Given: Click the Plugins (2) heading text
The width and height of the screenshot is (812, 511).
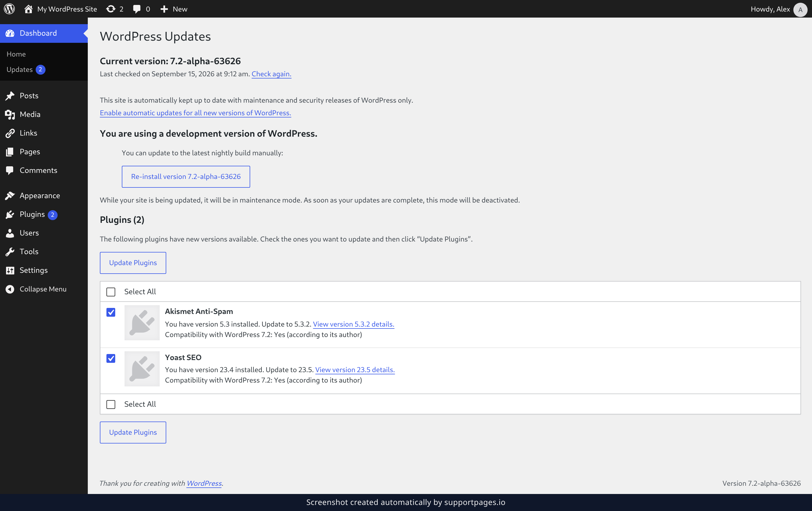Looking at the screenshot, I should (x=122, y=220).
